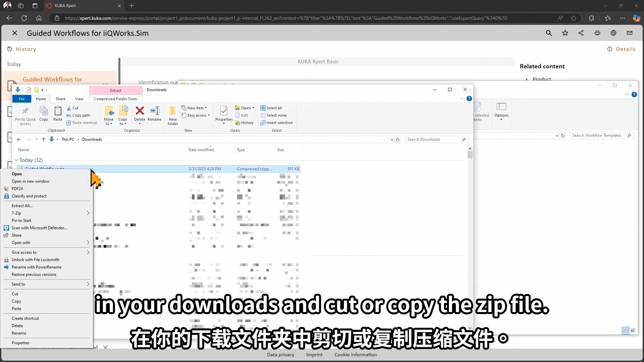644x362 pixels.
Task: Open Options in the back Explorer window
Action: coord(501,112)
